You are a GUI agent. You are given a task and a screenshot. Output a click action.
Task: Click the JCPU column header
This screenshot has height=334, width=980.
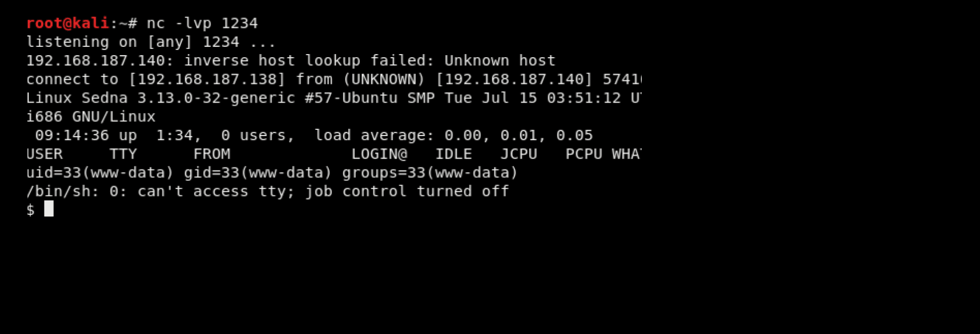[518, 154]
